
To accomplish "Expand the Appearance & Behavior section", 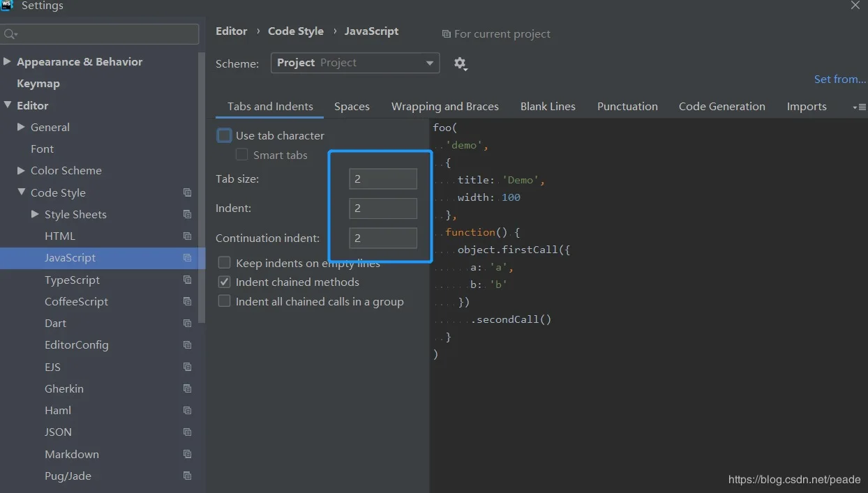I will [7, 61].
